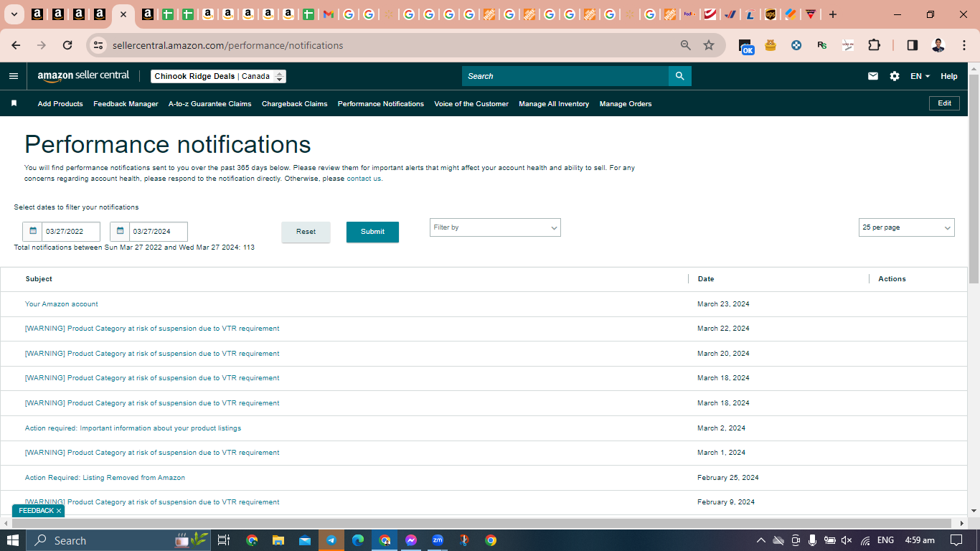The width and height of the screenshot is (980, 551).
Task: Open the calendar for the 03/27/2024 date
Action: click(x=121, y=231)
